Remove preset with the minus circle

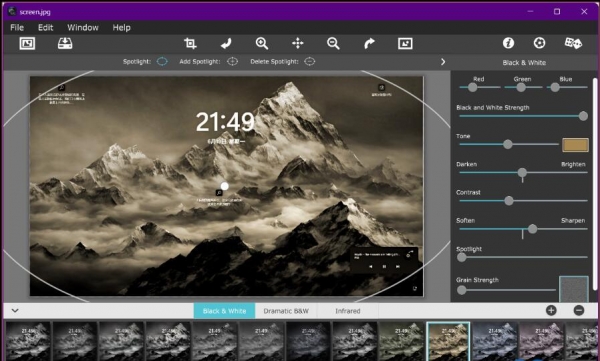point(579,310)
